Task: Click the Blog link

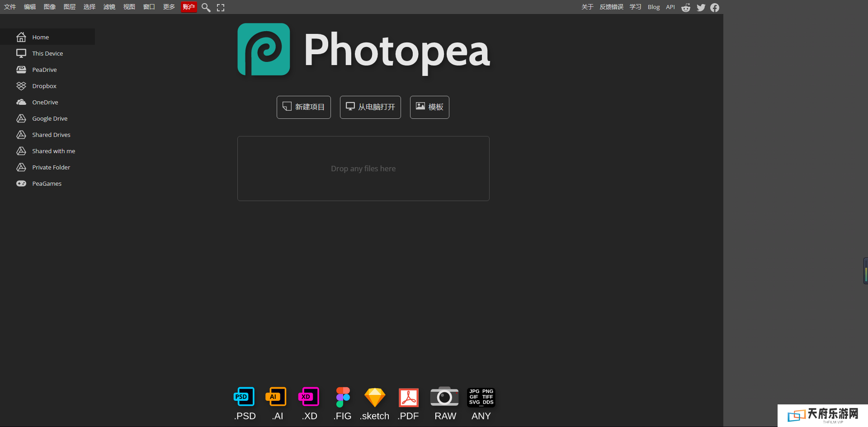Action: [x=653, y=7]
